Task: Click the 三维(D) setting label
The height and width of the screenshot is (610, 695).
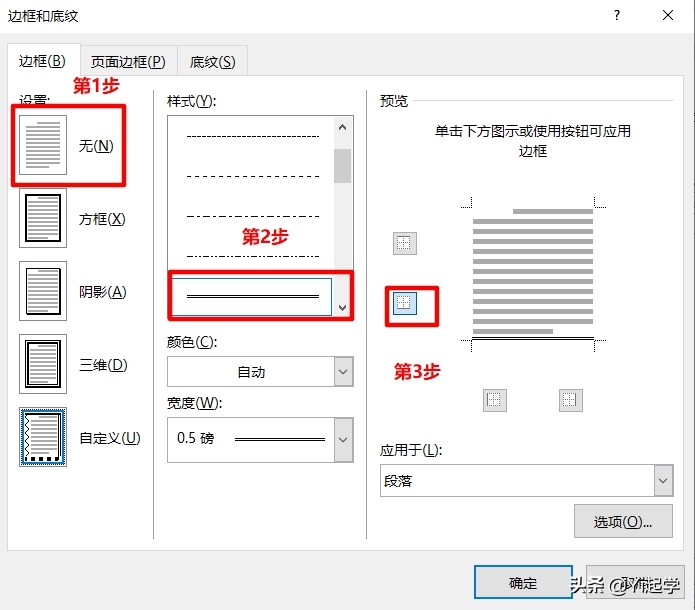Action: (103, 365)
